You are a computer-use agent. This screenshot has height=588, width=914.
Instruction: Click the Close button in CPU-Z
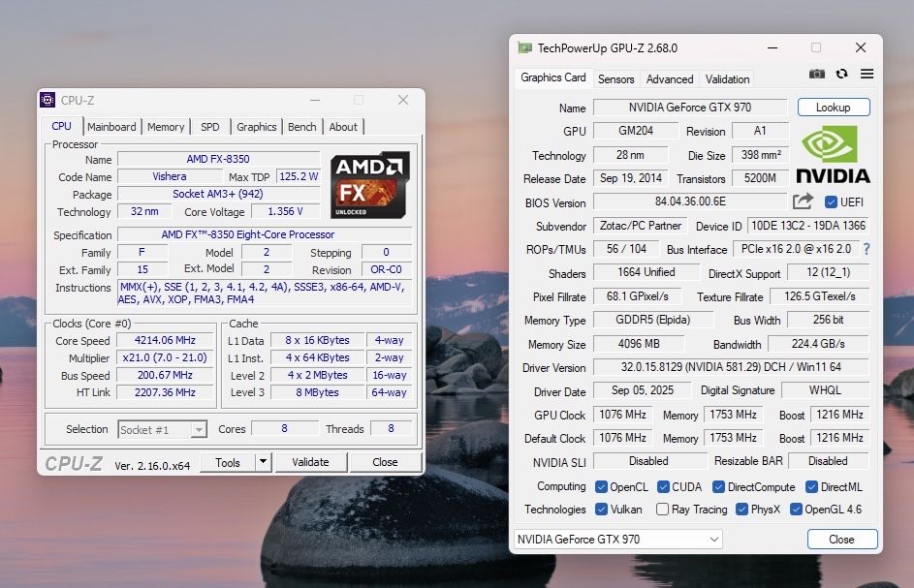click(x=386, y=461)
